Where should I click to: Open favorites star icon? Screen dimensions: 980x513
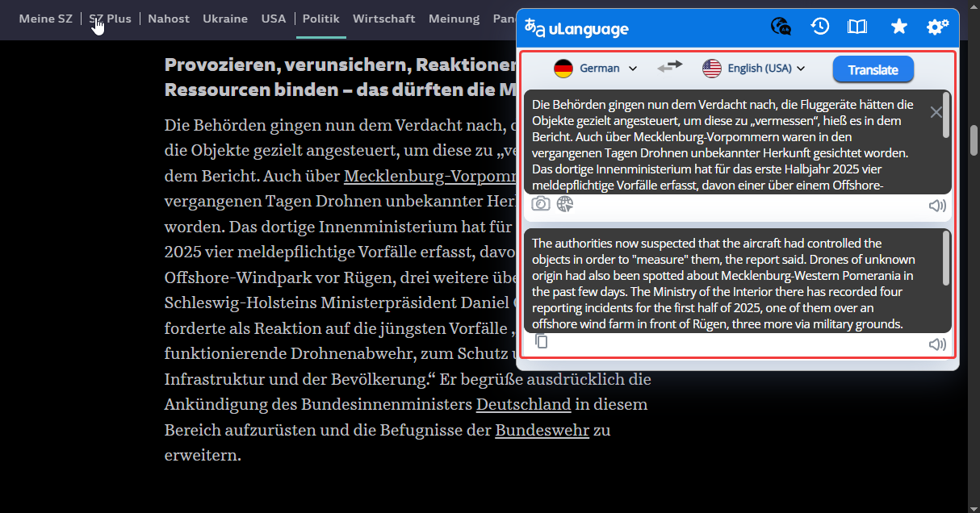898,27
